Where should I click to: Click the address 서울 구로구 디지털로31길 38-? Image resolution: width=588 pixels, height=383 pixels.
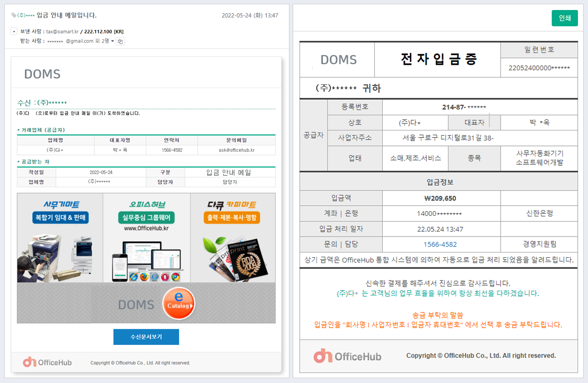click(x=448, y=138)
